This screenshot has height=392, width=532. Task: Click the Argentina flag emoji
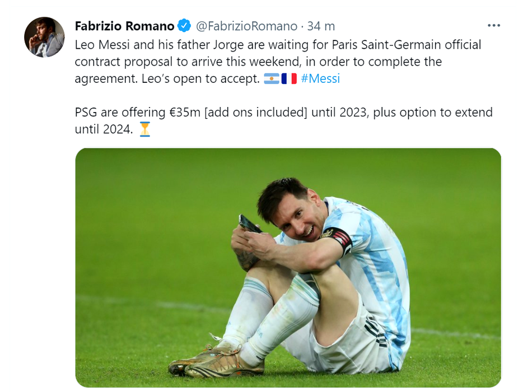click(x=271, y=79)
